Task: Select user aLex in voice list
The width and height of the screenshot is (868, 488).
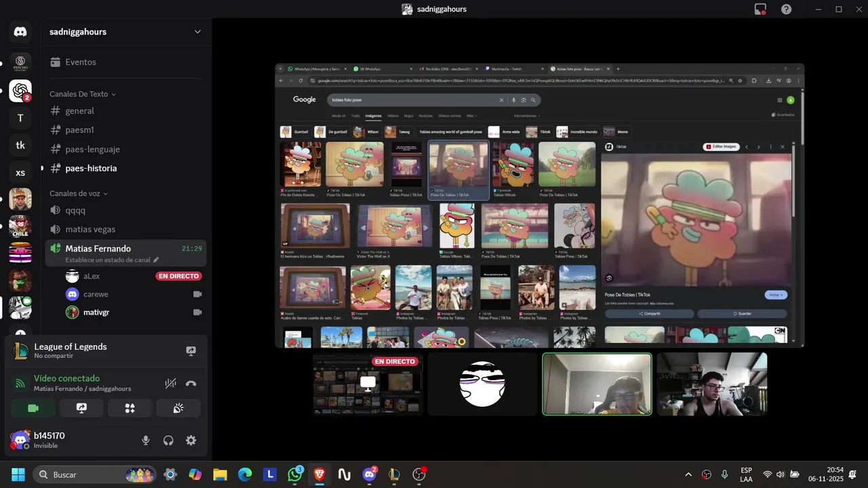Action: (92, 276)
